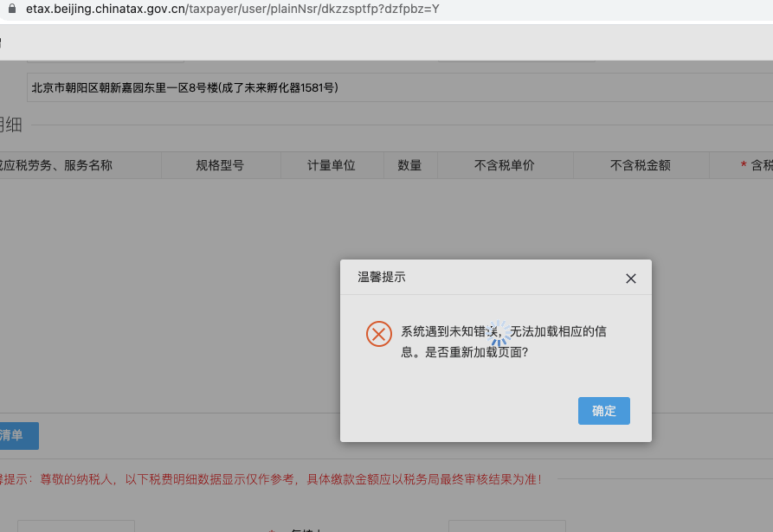The height and width of the screenshot is (532, 773).
Task: Click the red error icon in the dialog
Action: (x=378, y=334)
